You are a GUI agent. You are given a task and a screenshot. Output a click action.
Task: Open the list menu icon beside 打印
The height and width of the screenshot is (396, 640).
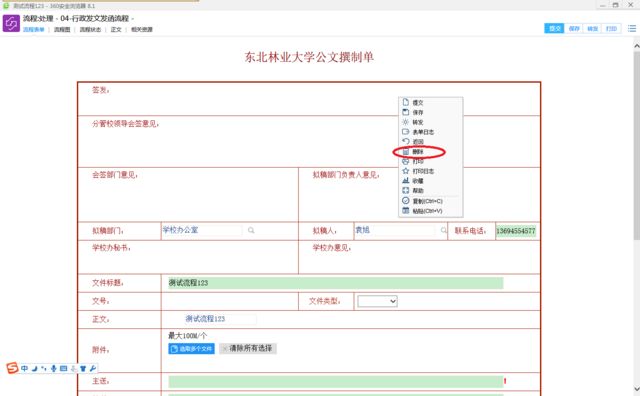click(x=632, y=29)
